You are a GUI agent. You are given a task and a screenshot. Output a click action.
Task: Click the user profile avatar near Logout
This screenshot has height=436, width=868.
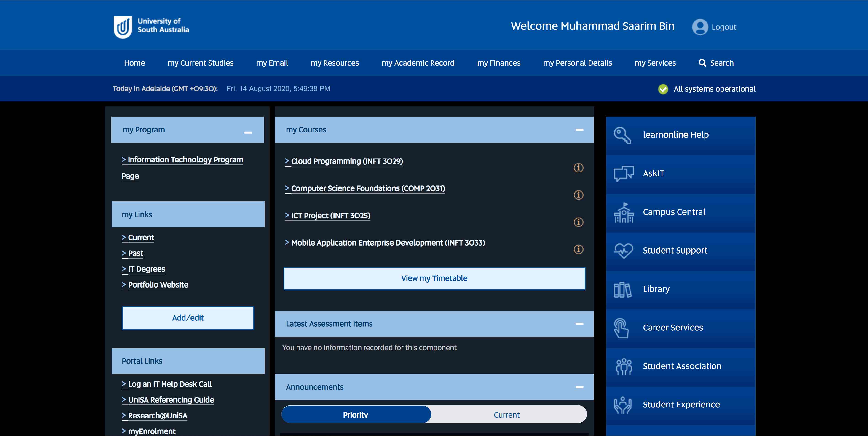tap(700, 26)
